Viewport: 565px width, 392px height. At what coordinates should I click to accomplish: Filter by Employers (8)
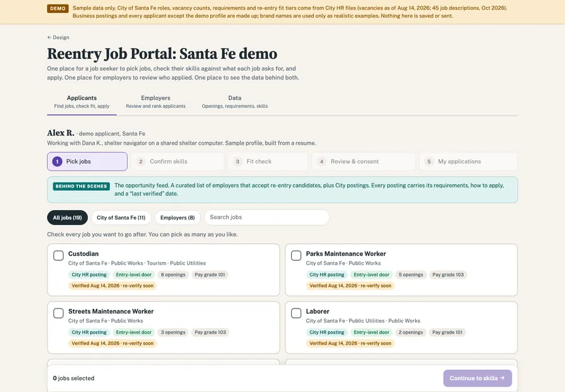178,218
